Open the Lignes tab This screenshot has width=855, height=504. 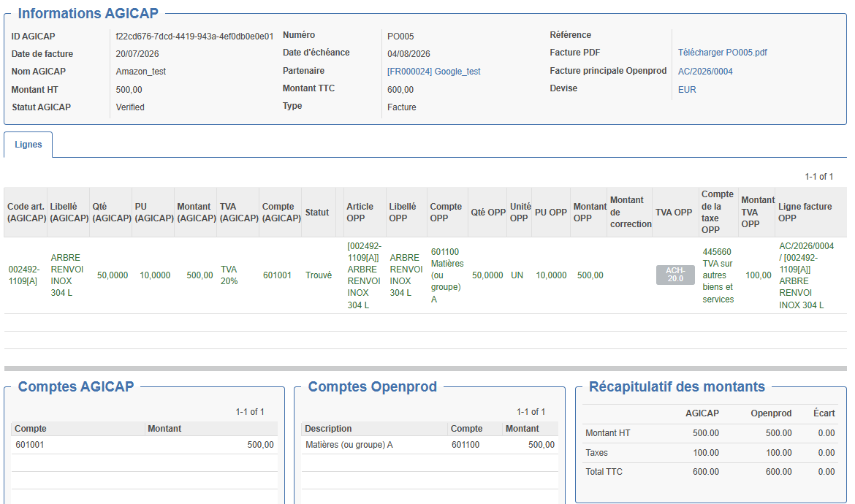[28, 145]
